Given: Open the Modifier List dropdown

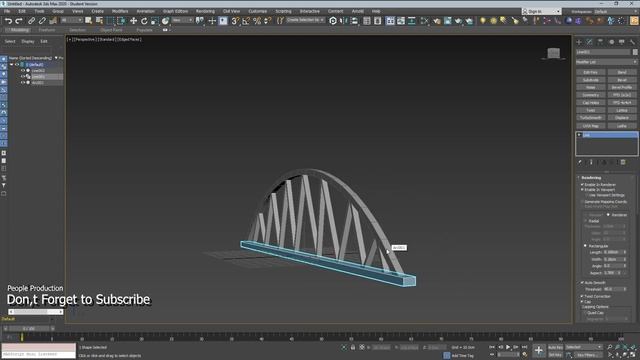Looking at the screenshot, I should (x=607, y=62).
